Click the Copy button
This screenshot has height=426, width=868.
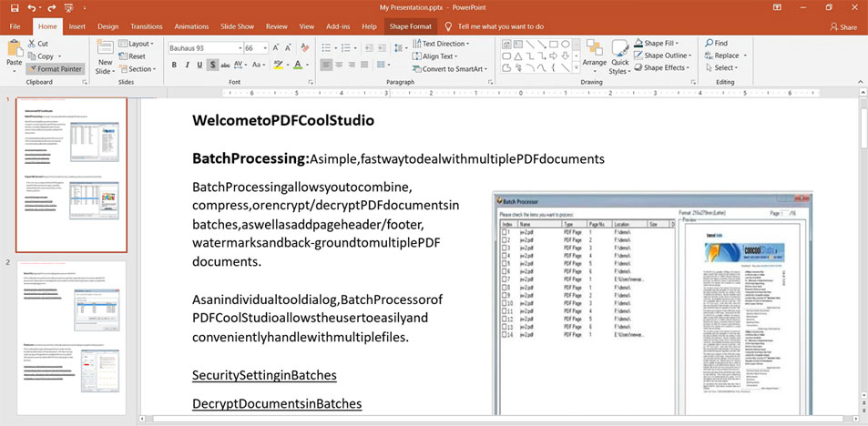point(41,56)
